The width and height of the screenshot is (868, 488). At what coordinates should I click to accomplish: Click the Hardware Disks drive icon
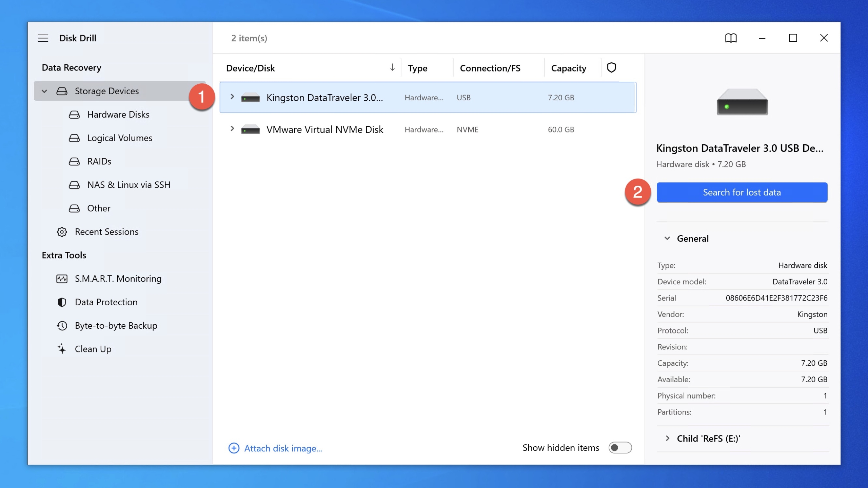tap(74, 115)
